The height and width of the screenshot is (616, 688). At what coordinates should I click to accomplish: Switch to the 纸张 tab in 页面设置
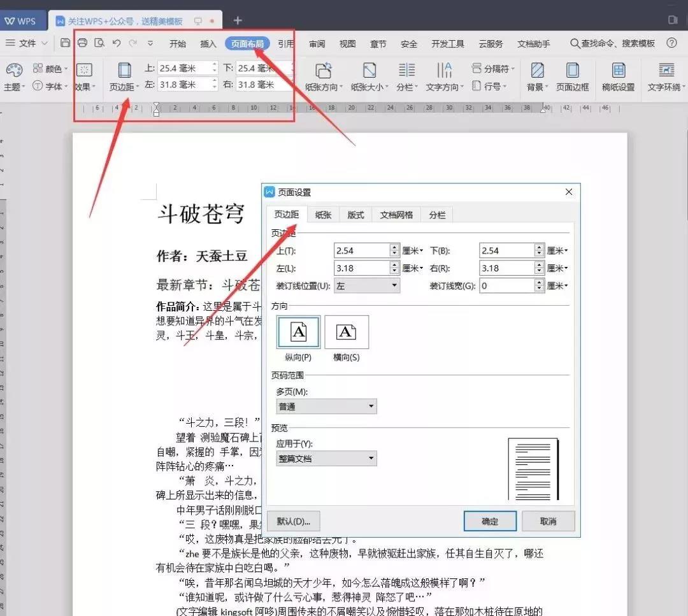322,215
